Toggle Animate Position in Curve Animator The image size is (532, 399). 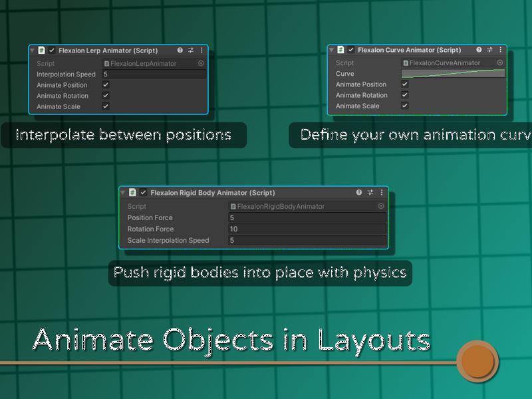pyautogui.click(x=405, y=84)
